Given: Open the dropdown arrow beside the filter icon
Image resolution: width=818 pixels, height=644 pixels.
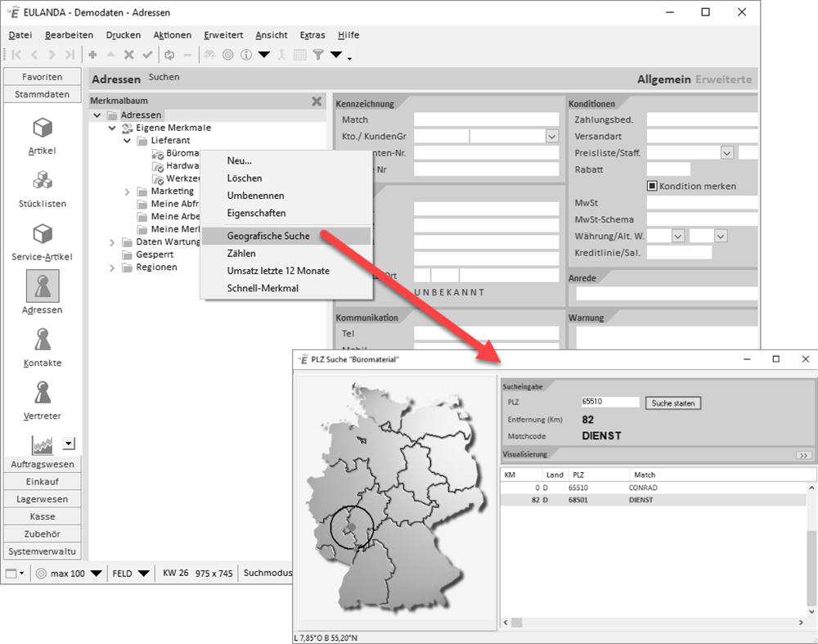Looking at the screenshot, I should click(x=336, y=54).
